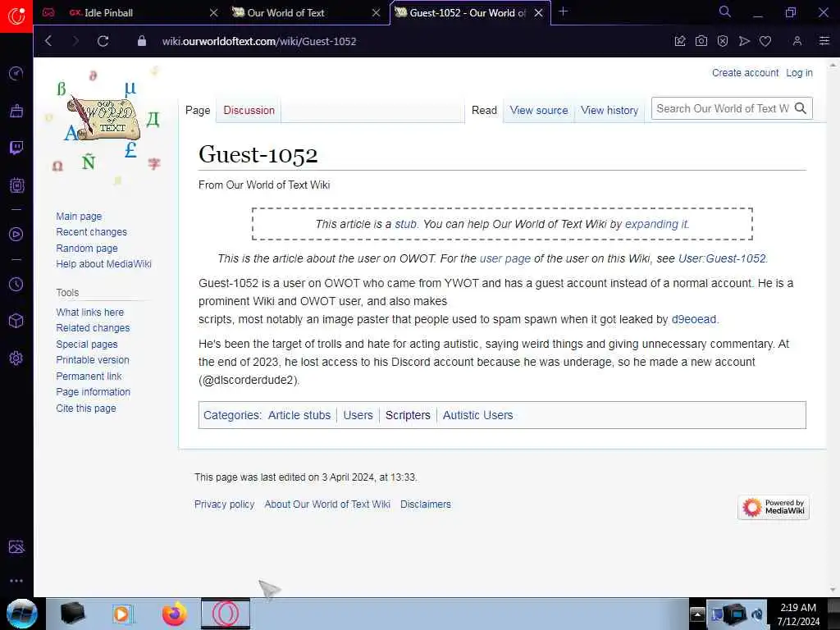Open the Special pages link
Screen dimensions: 840x630
[87, 345]
